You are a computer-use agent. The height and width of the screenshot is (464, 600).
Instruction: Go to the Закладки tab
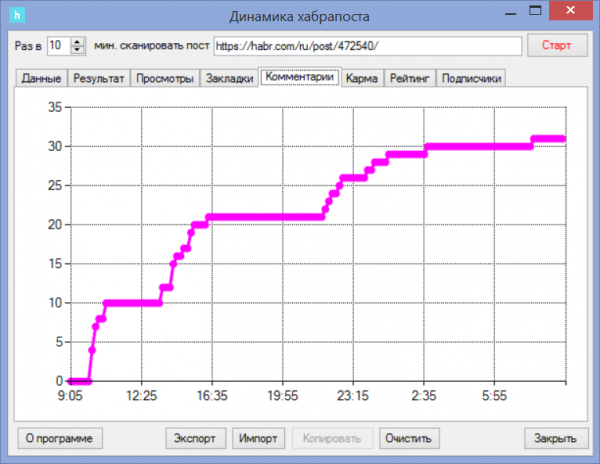point(228,79)
